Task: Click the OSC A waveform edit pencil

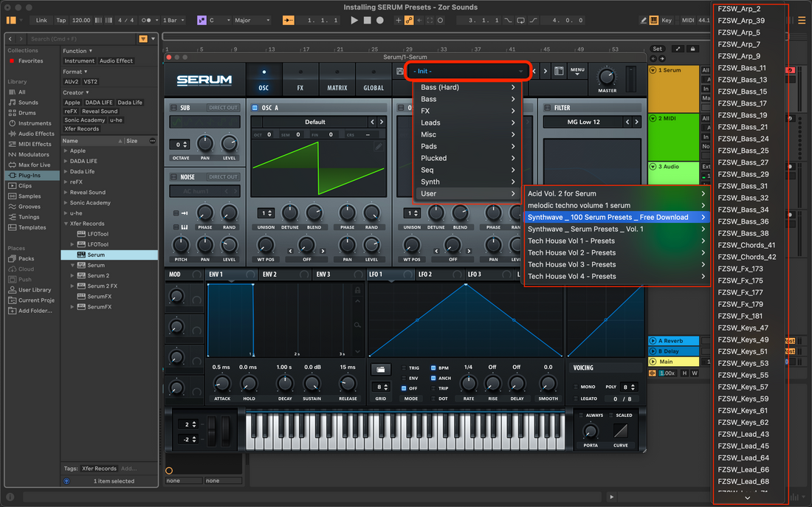Action: (379, 147)
